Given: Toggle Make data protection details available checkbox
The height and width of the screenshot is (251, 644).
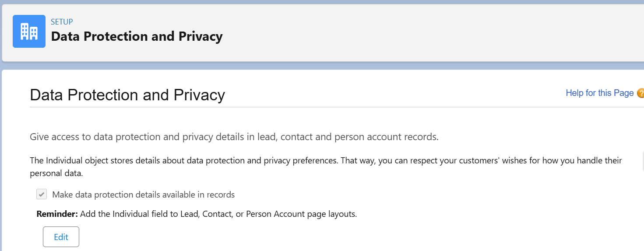Looking at the screenshot, I should pyautogui.click(x=42, y=194).
